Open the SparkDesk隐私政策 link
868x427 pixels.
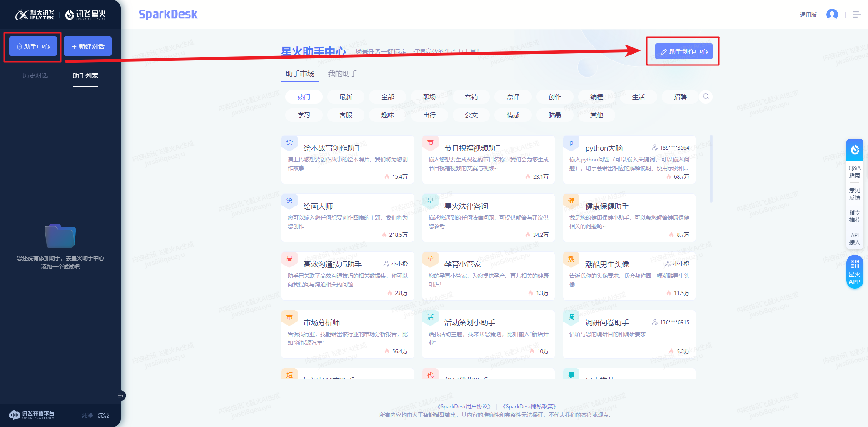[x=529, y=407]
